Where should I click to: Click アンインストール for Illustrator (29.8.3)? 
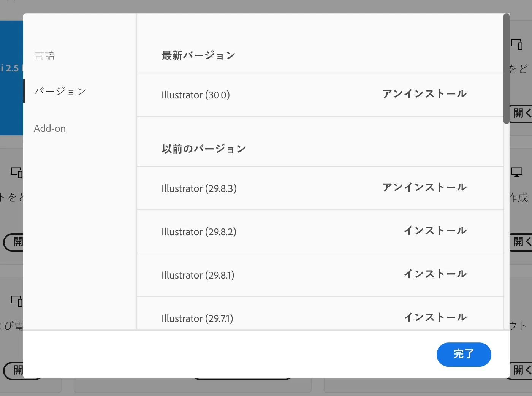424,187
